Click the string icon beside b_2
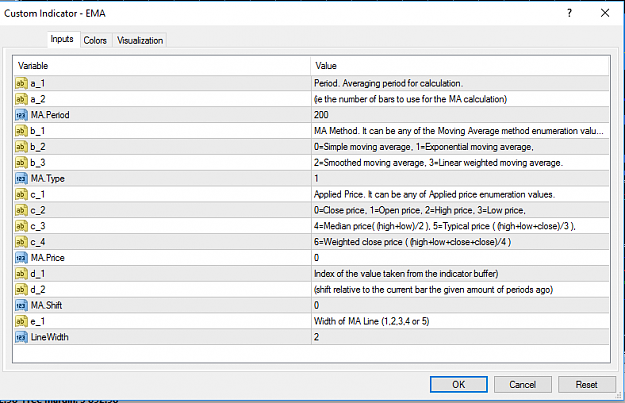 pos(21,147)
